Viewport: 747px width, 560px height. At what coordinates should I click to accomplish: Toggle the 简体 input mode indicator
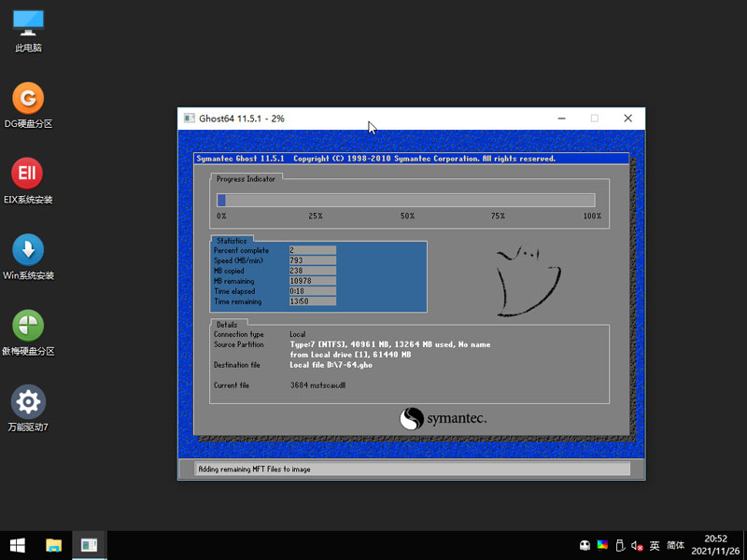coord(675,546)
